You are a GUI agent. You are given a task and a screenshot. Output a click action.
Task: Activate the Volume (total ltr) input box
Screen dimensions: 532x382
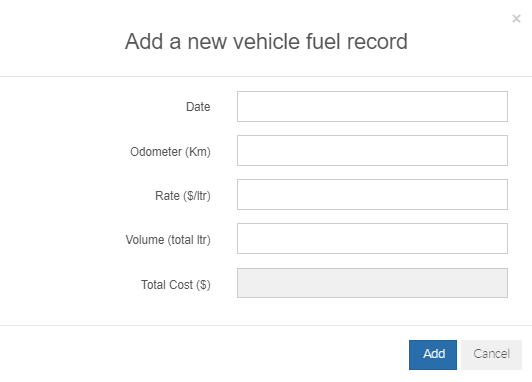tap(372, 238)
